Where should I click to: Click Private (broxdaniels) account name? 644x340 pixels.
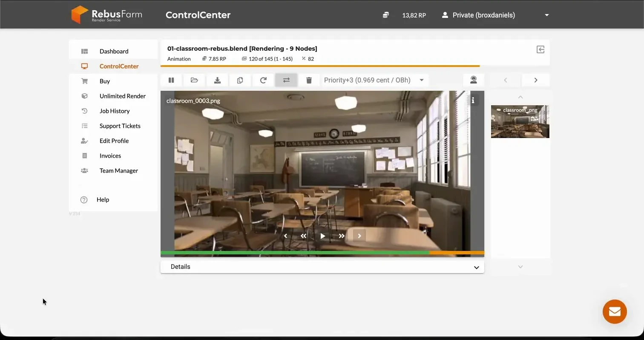click(x=483, y=15)
